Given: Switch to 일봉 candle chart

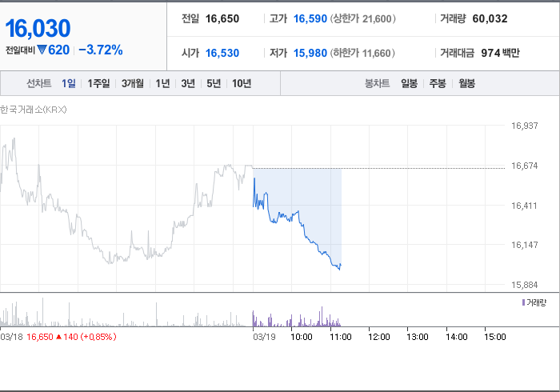Looking at the screenshot, I should pyautogui.click(x=409, y=83).
